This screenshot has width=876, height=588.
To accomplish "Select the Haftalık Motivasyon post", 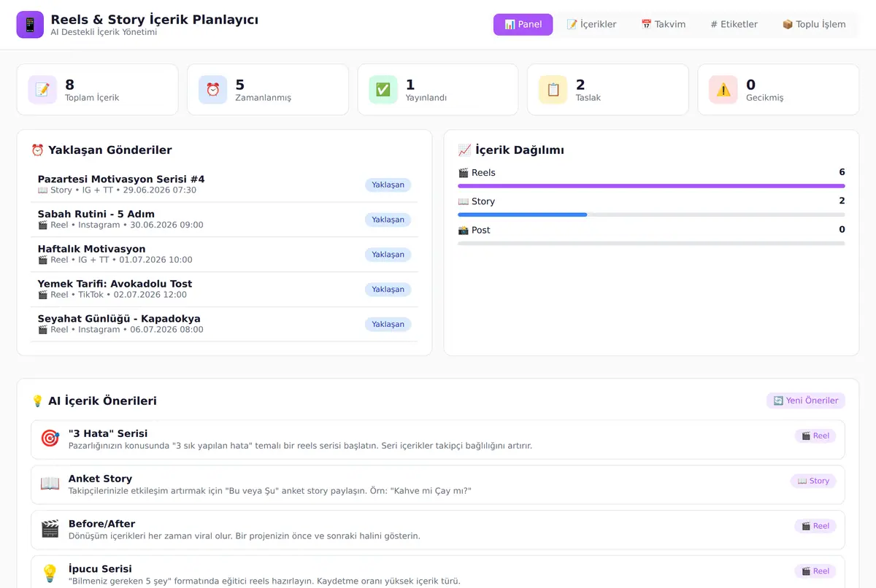I will pos(224,255).
